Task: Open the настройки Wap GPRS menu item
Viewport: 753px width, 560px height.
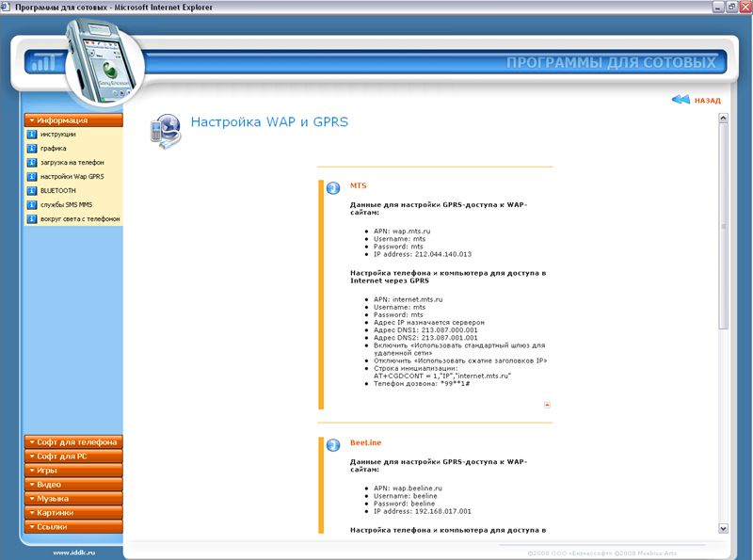Action: point(72,177)
